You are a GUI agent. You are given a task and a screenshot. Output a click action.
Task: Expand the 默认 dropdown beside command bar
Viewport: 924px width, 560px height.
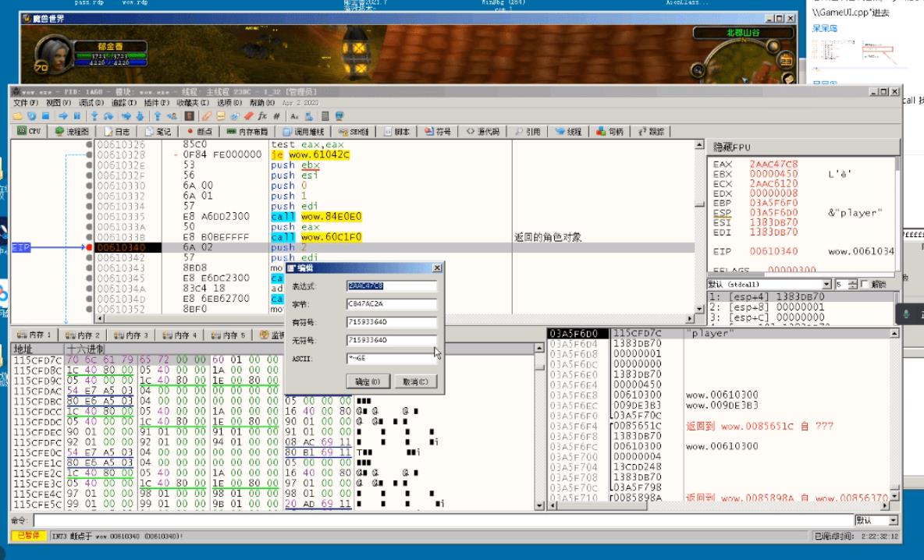click(x=893, y=520)
